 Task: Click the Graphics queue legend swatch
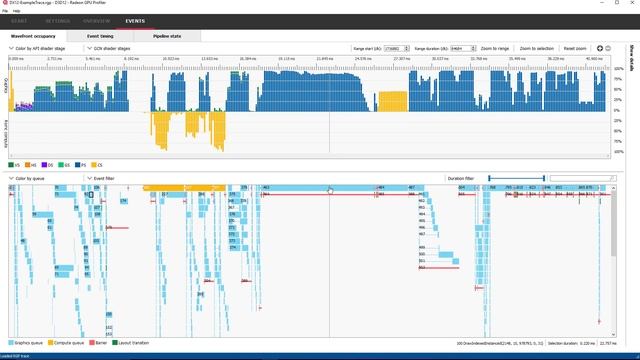11,343
